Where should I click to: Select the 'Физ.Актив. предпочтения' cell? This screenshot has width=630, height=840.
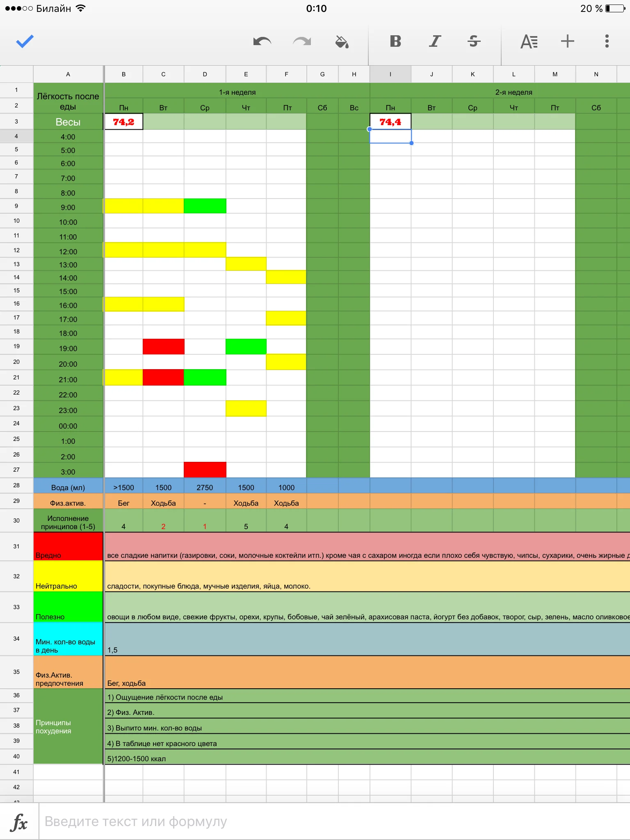tap(68, 672)
